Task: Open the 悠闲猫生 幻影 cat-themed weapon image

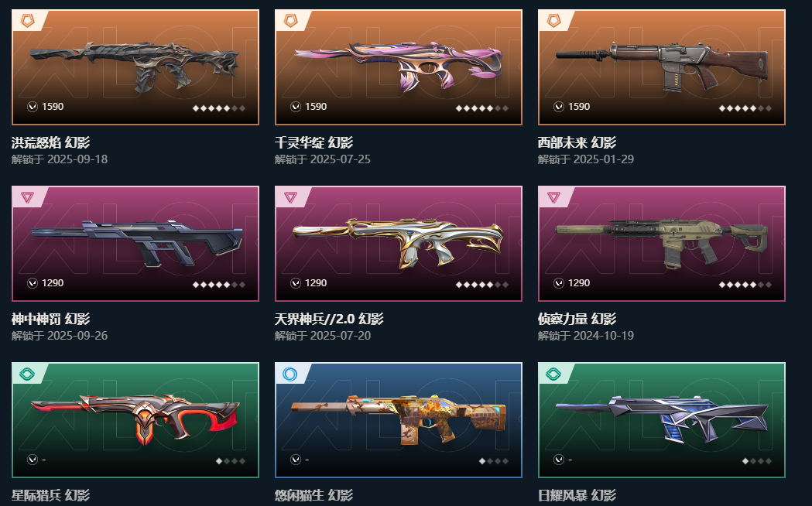Action: coord(398,419)
